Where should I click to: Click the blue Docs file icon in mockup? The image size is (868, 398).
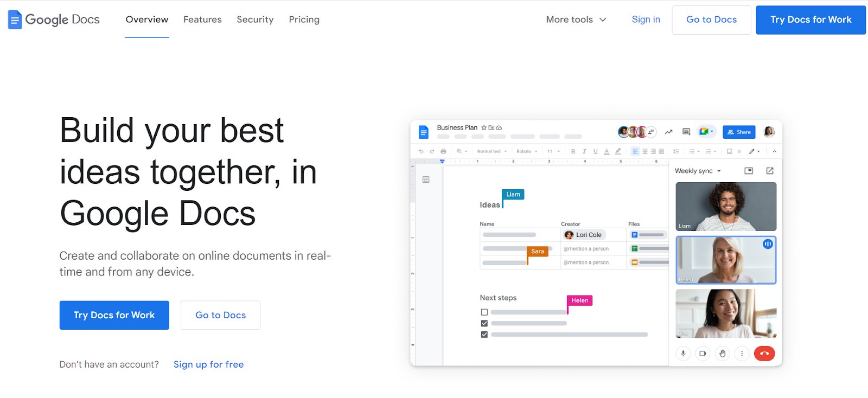(424, 132)
